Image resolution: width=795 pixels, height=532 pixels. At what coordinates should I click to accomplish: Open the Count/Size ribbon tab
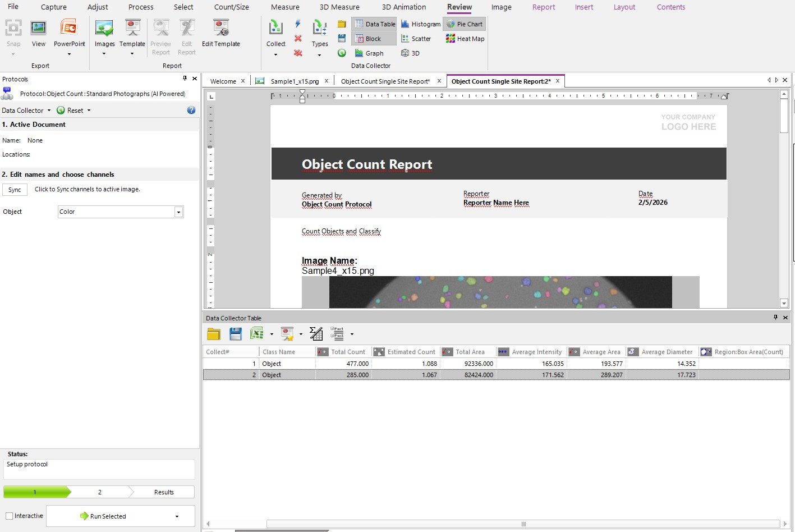pos(231,7)
